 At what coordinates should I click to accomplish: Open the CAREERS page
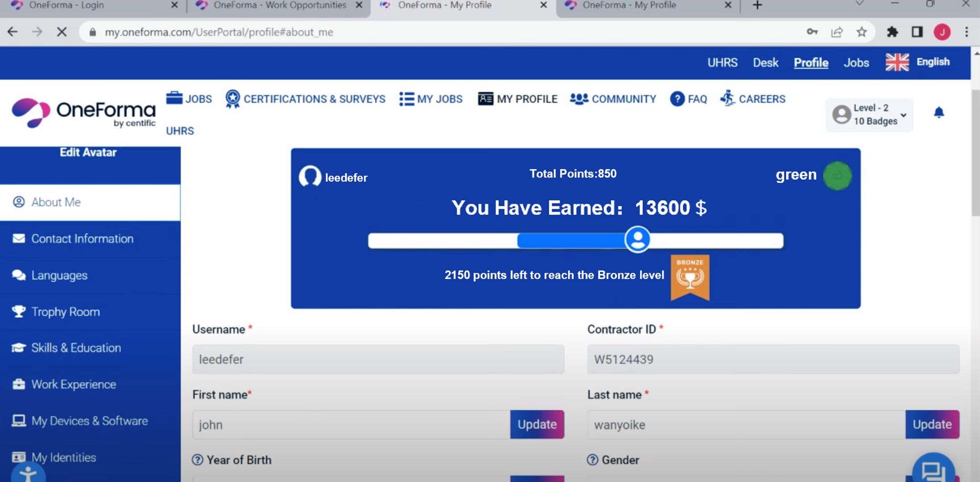point(753,98)
